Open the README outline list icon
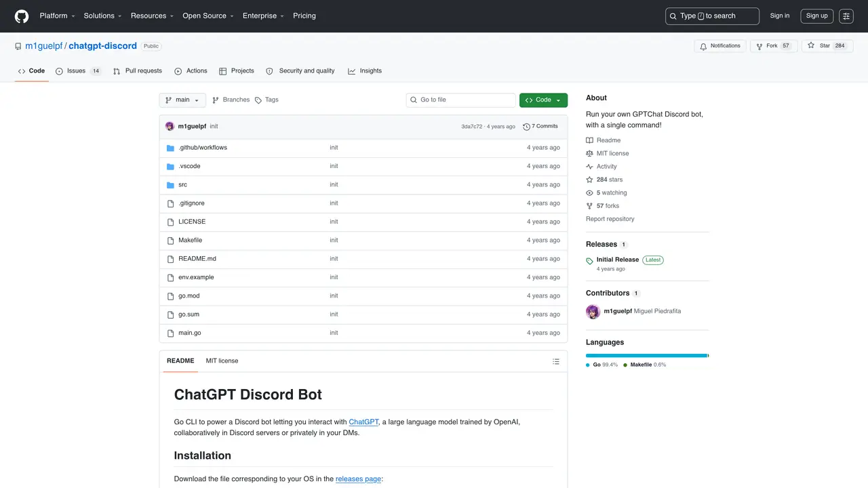Screen dimensions: 868x488 point(556,361)
